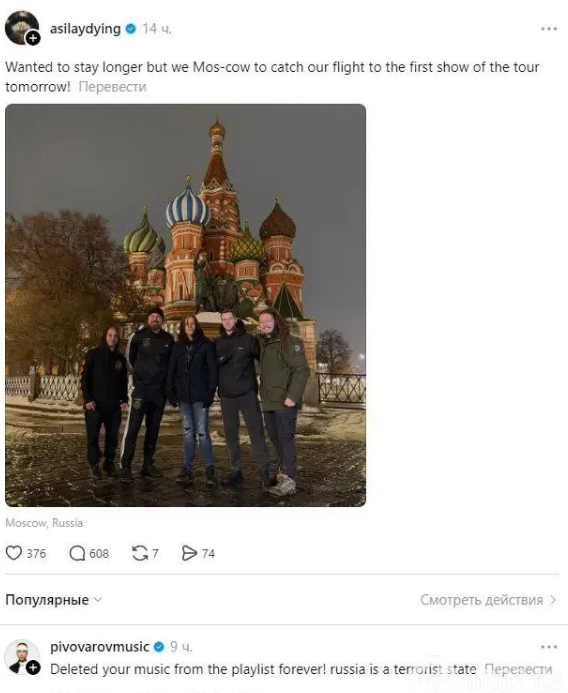Open the asilaydying username profile link

coord(85,29)
